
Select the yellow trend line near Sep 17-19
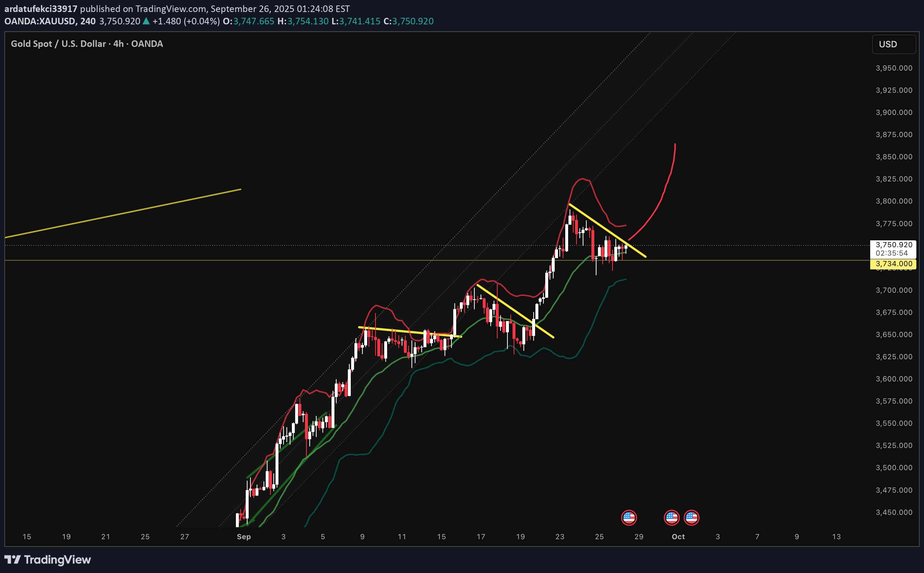515,311
